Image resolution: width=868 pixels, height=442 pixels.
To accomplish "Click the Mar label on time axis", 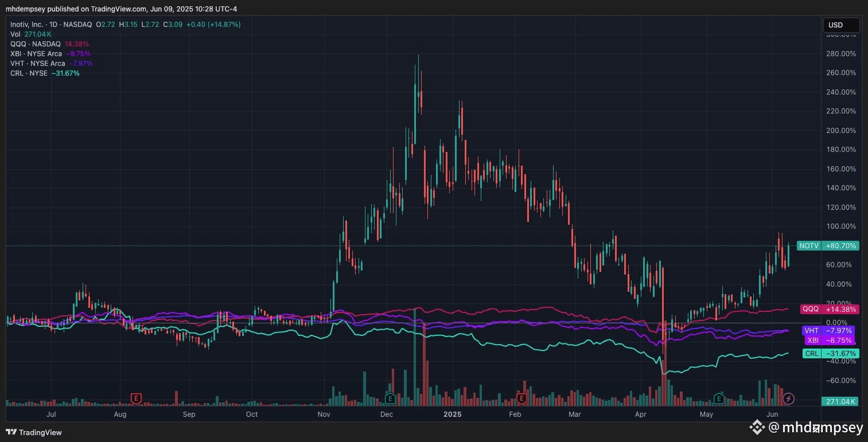I will (x=574, y=414).
